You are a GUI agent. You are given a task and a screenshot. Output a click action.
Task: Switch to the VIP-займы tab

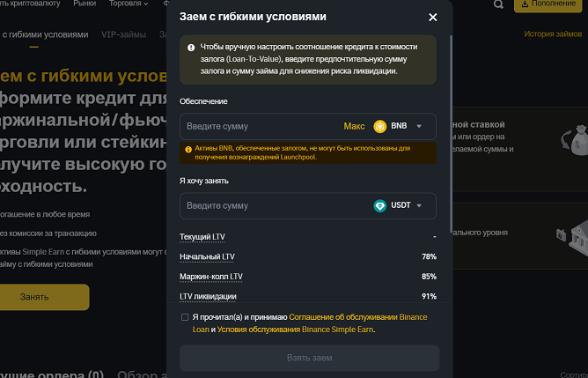(x=124, y=34)
